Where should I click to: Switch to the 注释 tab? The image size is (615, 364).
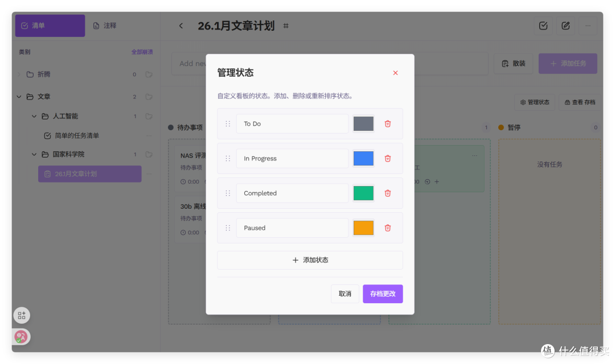[x=105, y=26]
